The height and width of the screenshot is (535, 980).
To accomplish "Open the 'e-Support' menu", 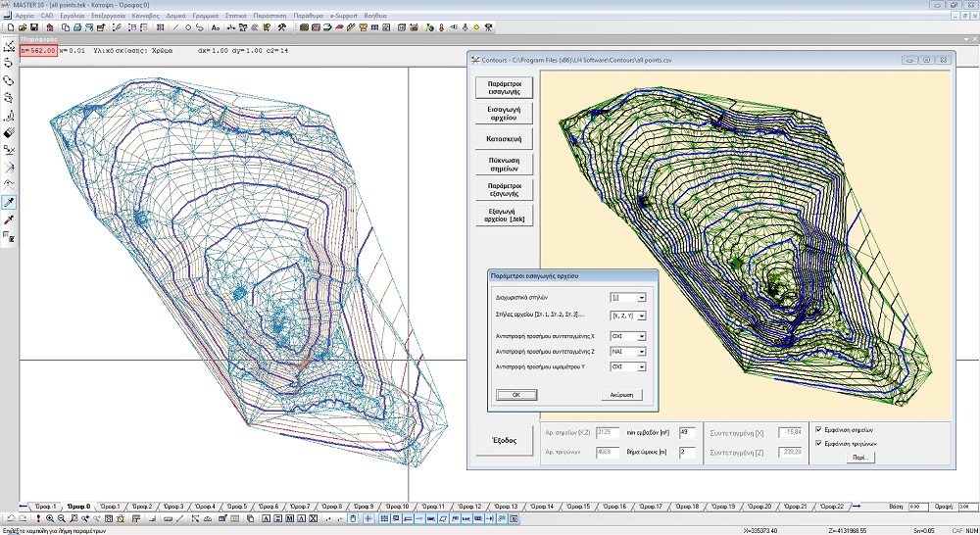I will (x=344, y=17).
